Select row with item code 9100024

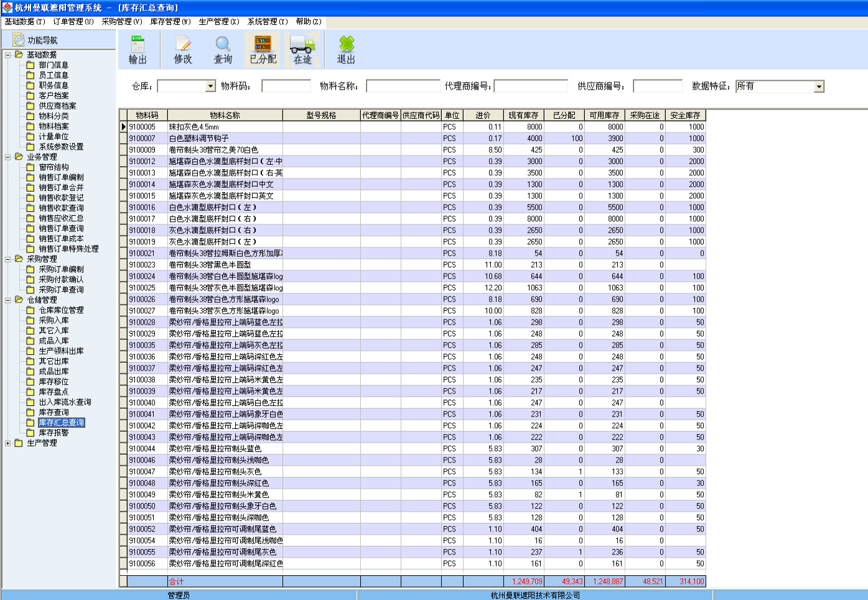point(142,277)
